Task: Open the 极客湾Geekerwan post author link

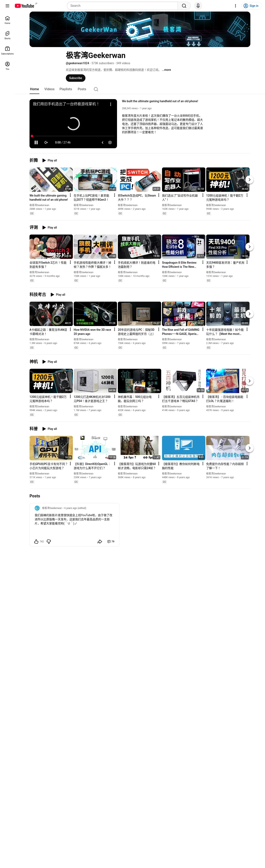Action: (52, 508)
